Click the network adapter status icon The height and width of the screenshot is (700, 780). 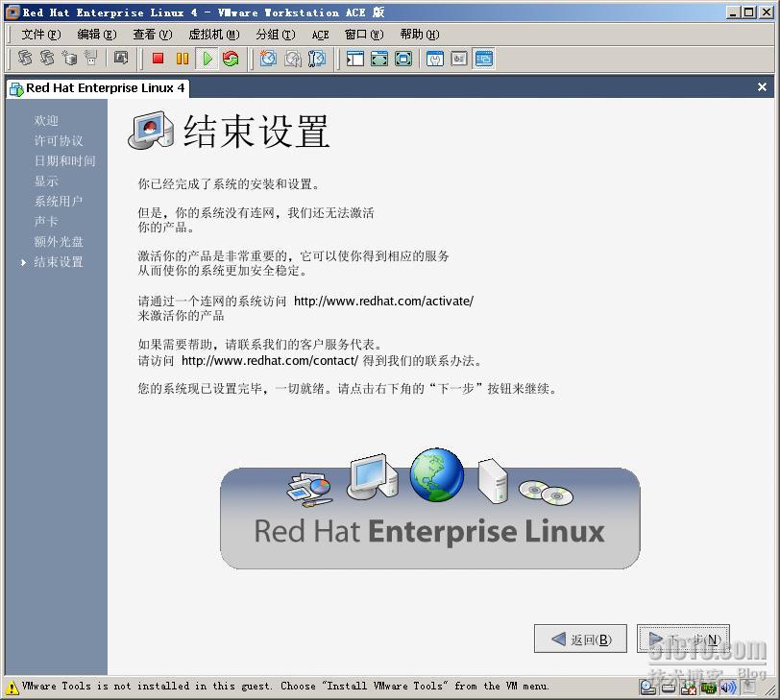tap(708, 688)
